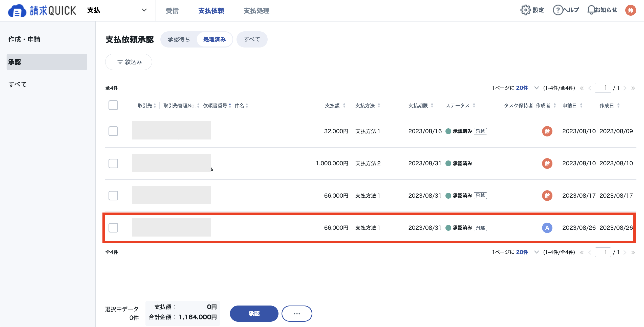644x327 pixels.
Task: Click the creator avatar in the 2023/08/17 row
Action: pyautogui.click(x=547, y=195)
